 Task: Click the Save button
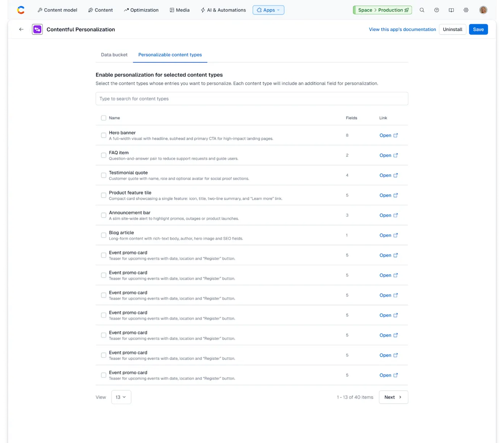[478, 29]
